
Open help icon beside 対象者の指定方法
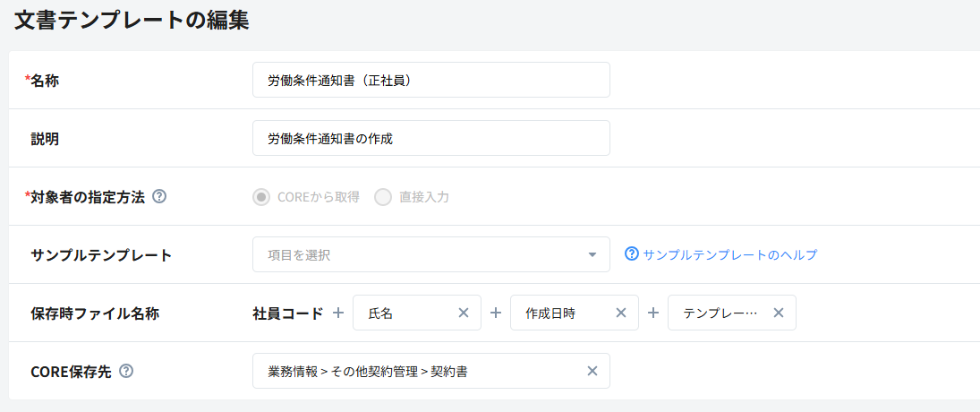pos(159,196)
